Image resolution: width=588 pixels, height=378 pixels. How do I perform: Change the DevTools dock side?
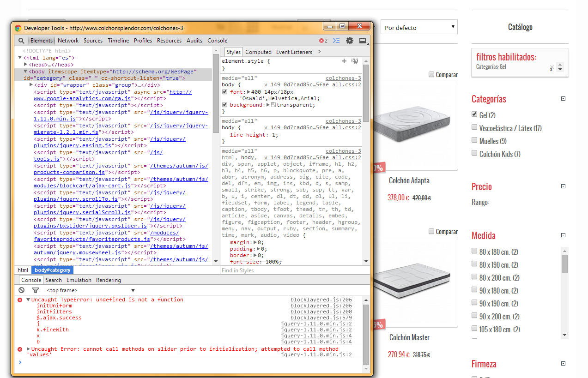[363, 41]
